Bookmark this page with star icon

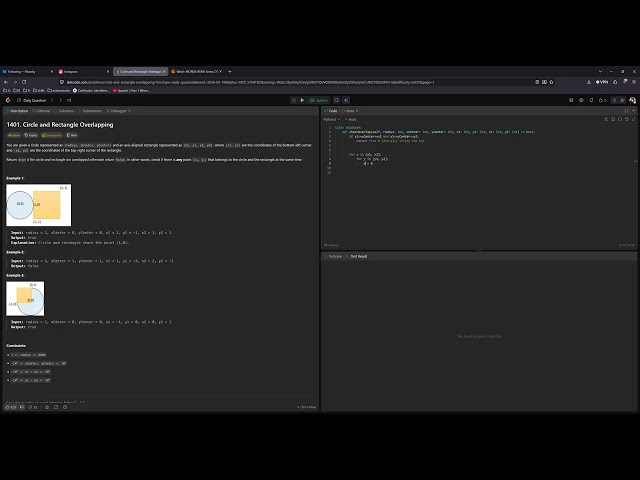click(x=551, y=82)
